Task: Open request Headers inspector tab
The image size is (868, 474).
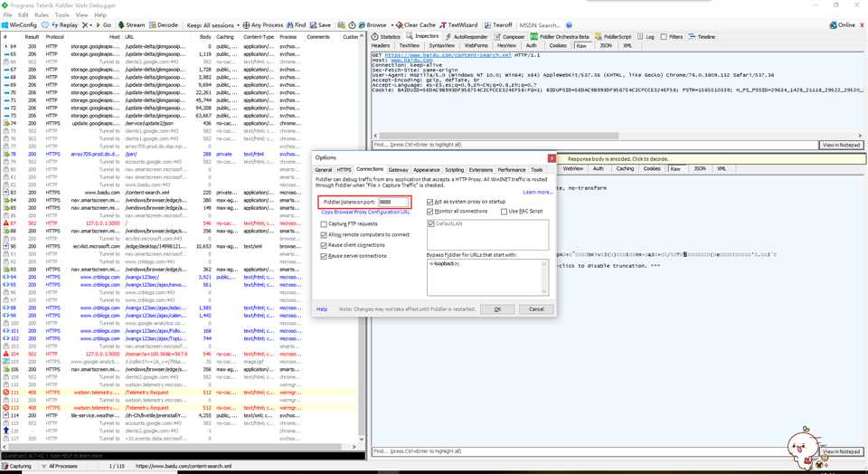Action: click(381, 45)
